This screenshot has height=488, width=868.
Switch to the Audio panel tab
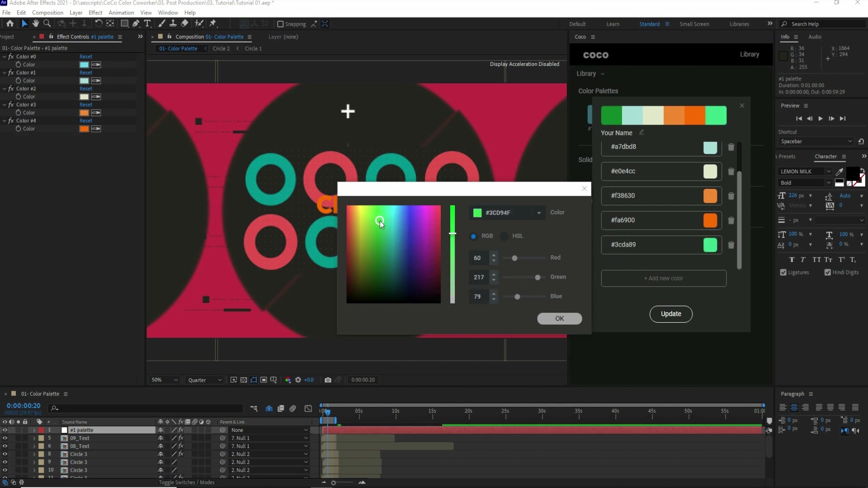pos(815,37)
